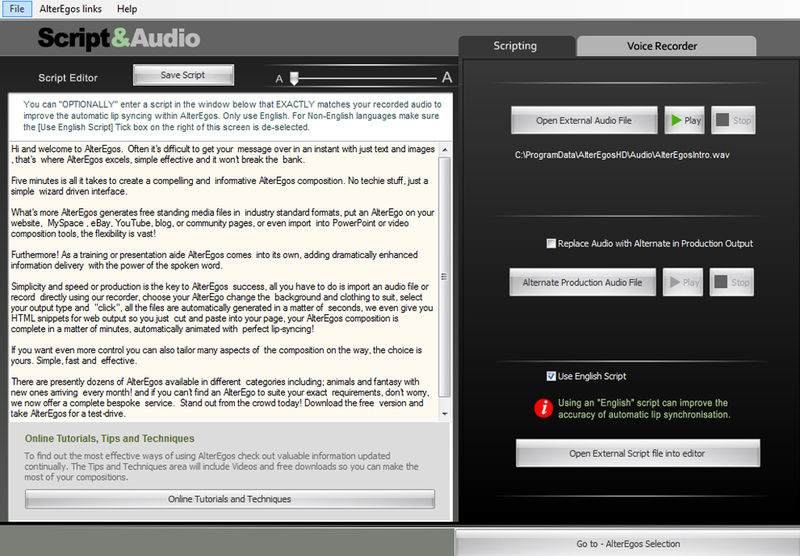The width and height of the screenshot is (800, 556).
Task: Stop the external audio playback
Action: coord(733,120)
